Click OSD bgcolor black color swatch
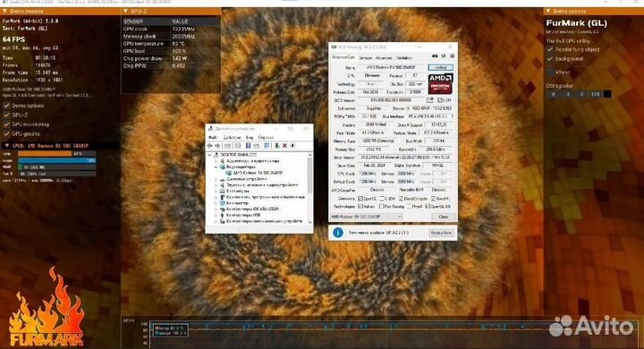Viewport: 644px width, 349px height. pyautogui.click(x=607, y=94)
